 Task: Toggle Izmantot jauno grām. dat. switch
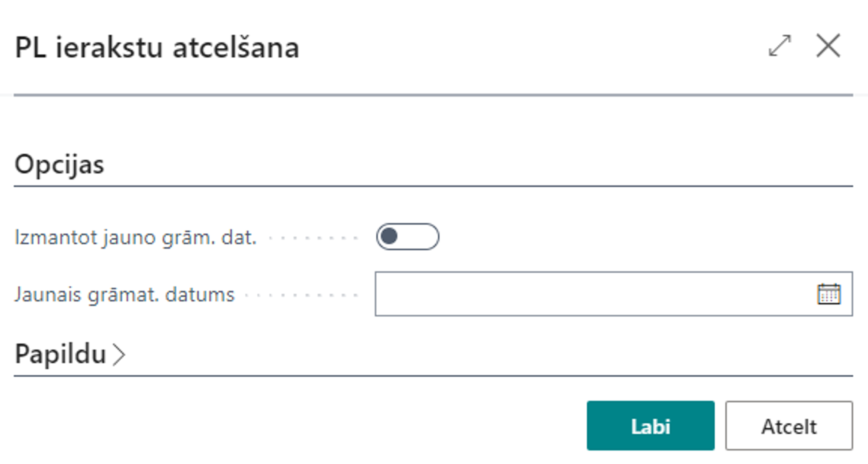[408, 237]
